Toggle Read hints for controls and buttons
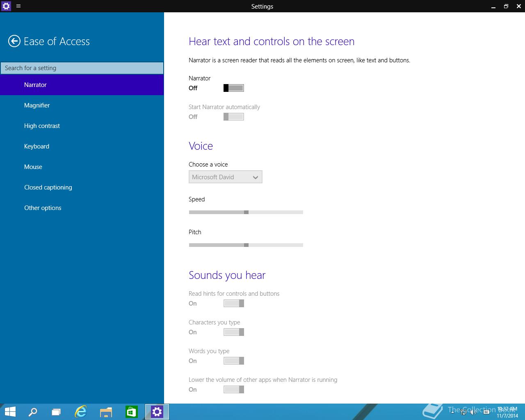The height and width of the screenshot is (420, 525). (x=234, y=303)
